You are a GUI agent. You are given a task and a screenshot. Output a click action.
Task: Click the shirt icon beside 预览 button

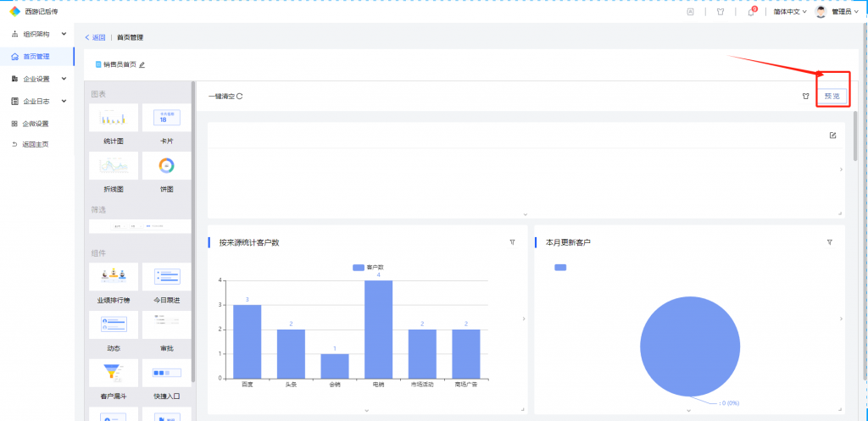coord(806,96)
